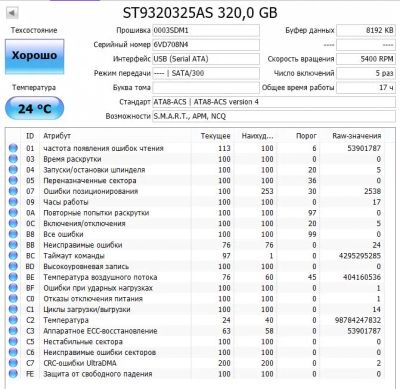Click the previous disk arrow button
The image size is (400, 389).
pos(12,13)
